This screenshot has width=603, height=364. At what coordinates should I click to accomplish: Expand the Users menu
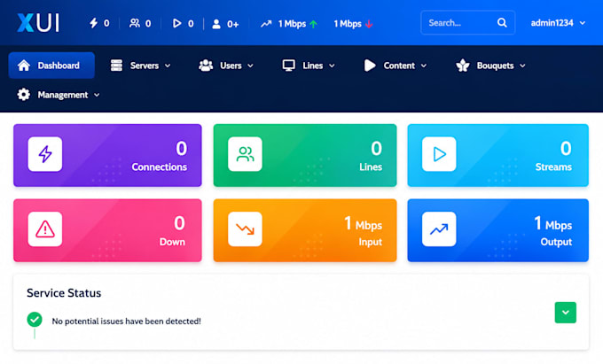pos(226,66)
